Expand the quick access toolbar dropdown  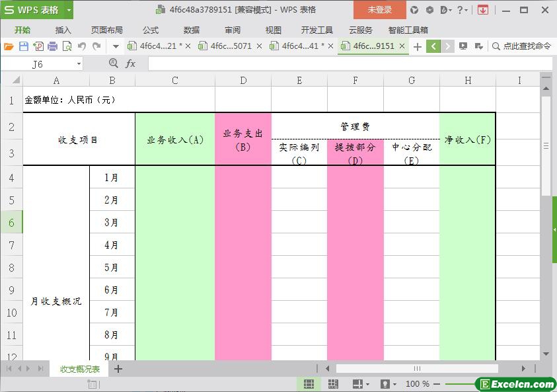(116, 46)
